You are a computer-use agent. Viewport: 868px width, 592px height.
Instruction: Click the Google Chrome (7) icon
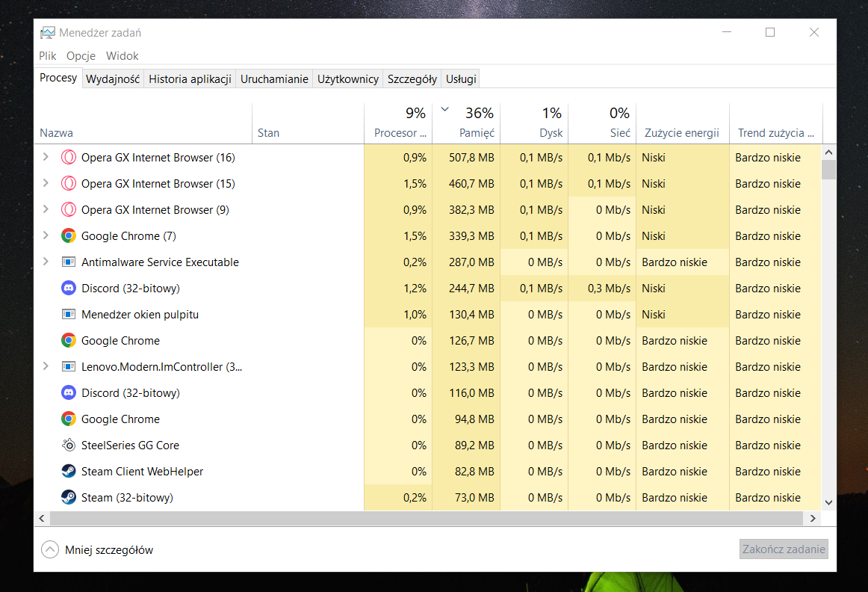[69, 236]
